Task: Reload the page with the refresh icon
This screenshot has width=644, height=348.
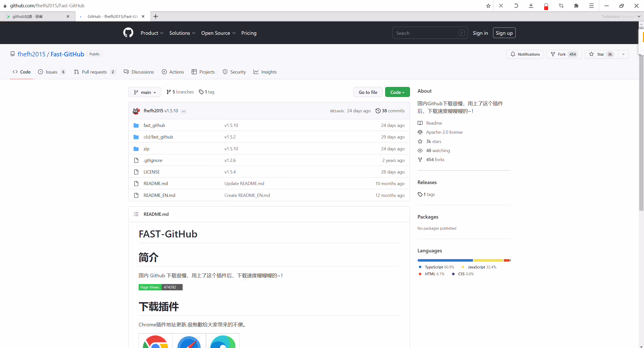Action: 516,6
